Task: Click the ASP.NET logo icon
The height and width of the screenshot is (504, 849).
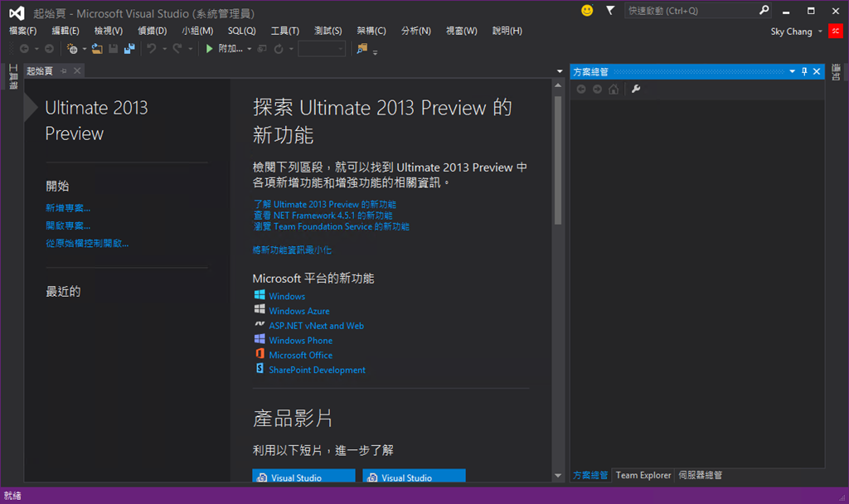Action: [260, 324]
